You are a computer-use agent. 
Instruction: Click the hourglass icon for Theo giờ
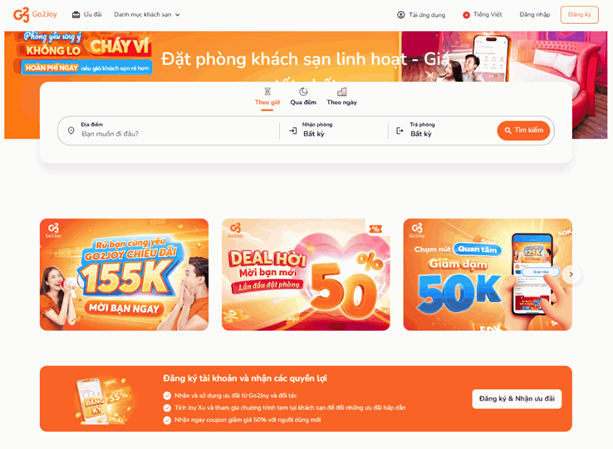pyautogui.click(x=267, y=91)
